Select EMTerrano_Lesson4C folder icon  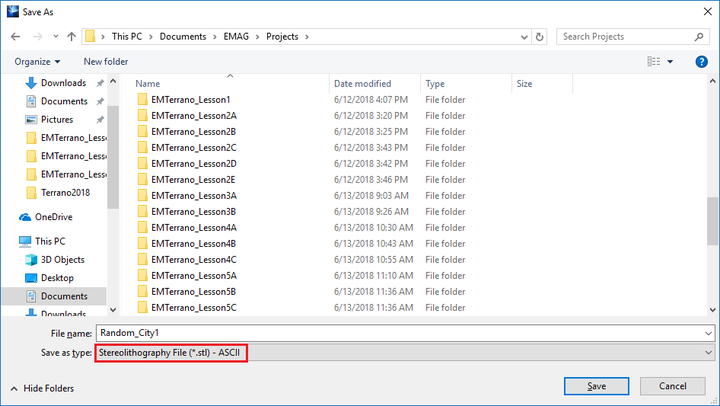click(x=142, y=260)
